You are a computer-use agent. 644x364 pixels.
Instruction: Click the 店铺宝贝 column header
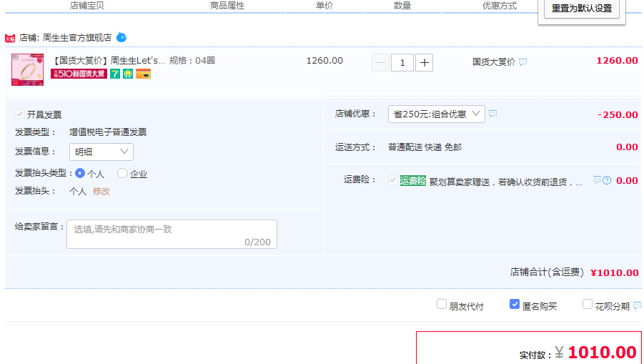(86, 6)
